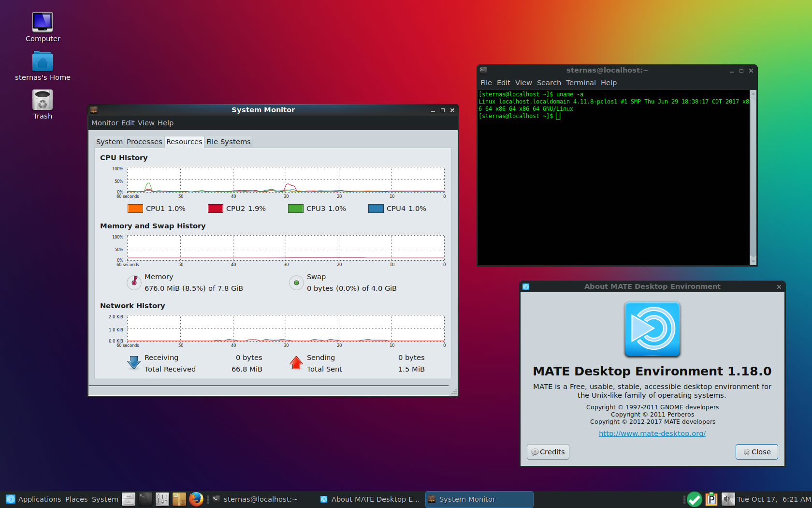The image size is (812, 508).
Task: Click the 'Memory and Swap History' heading
Action: tap(153, 226)
